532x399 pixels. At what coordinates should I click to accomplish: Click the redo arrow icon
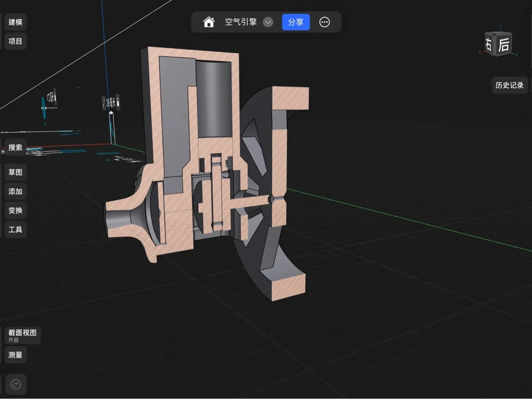pos(16,384)
